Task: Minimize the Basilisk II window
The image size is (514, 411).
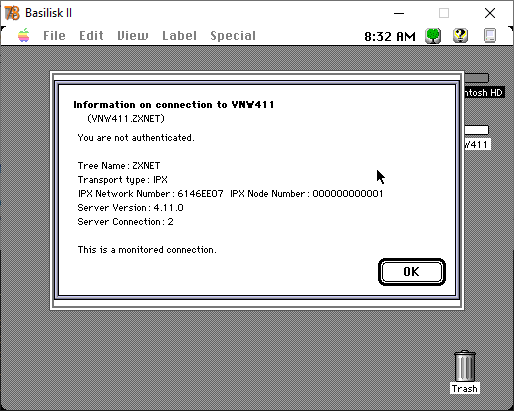Action: click(x=399, y=13)
